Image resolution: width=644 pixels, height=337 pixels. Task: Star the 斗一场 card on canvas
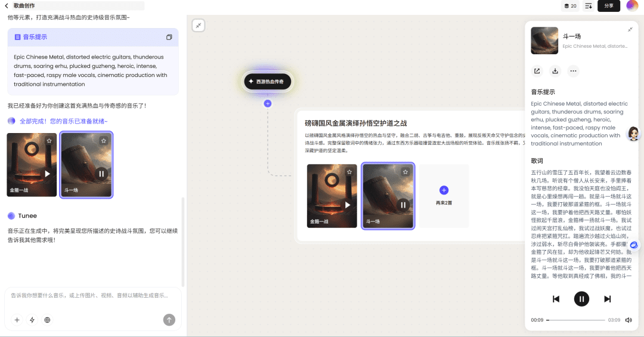coord(405,172)
